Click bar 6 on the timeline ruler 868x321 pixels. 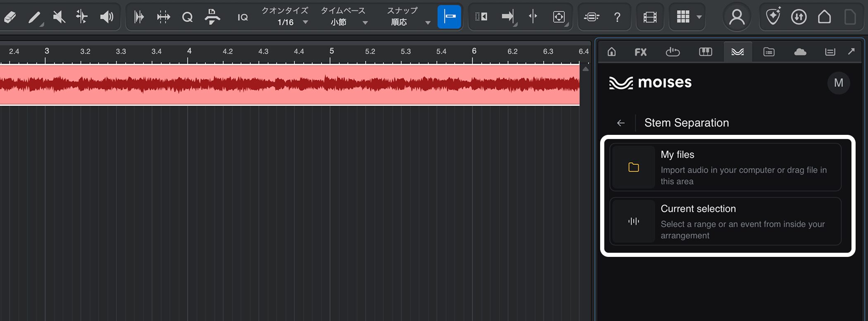[x=474, y=51]
